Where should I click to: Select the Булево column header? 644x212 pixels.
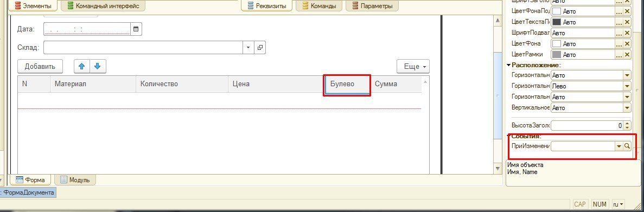[x=347, y=84]
